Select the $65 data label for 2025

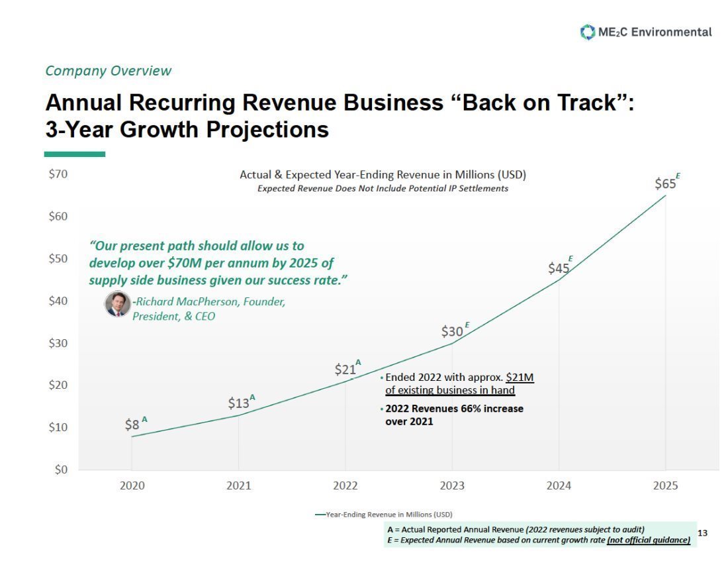[x=665, y=183]
